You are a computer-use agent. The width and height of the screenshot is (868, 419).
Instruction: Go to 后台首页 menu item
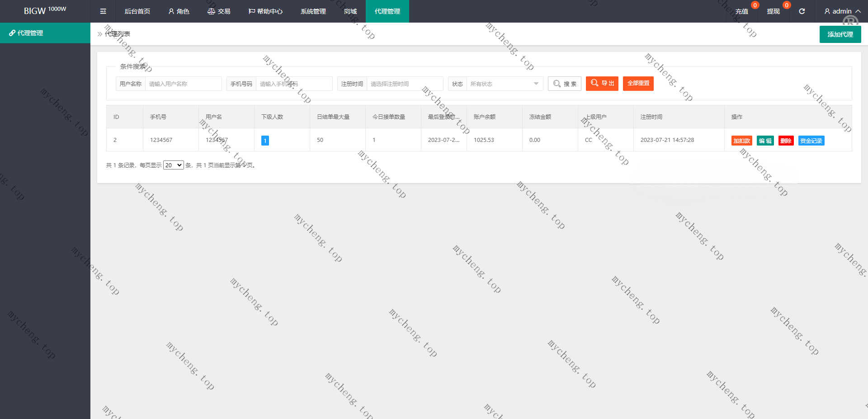coord(137,11)
